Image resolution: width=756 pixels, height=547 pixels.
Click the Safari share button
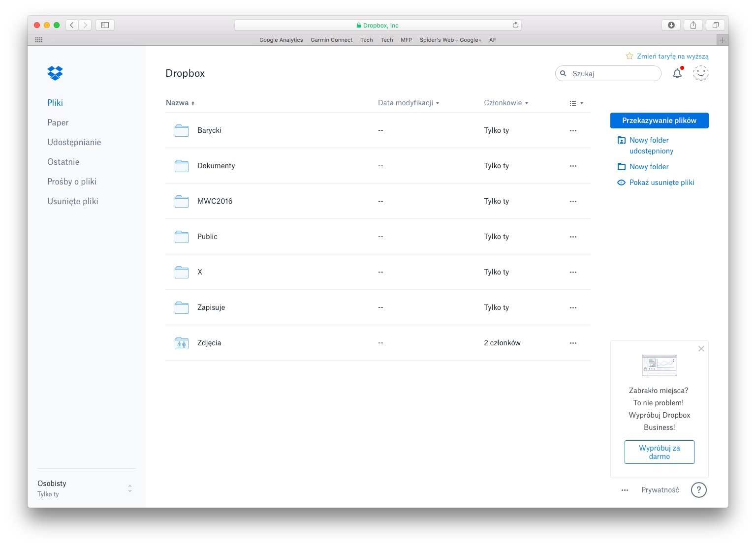693,25
